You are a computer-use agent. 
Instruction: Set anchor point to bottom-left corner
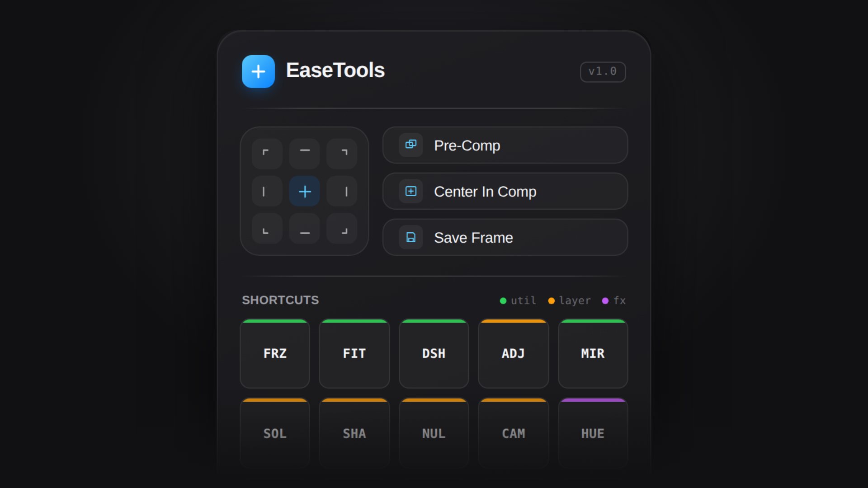click(x=267, y=229)
